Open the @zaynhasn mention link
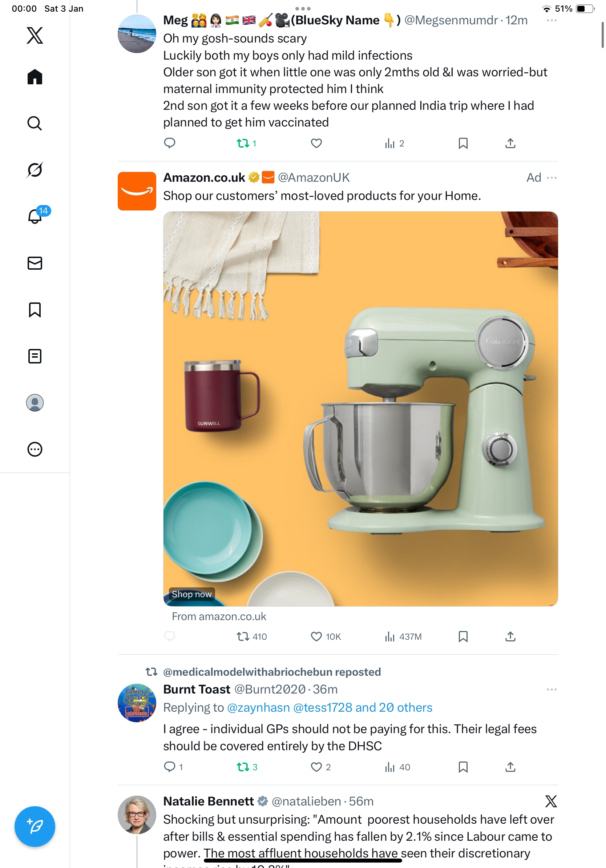 pyautogui.click(x=258, y=708)
